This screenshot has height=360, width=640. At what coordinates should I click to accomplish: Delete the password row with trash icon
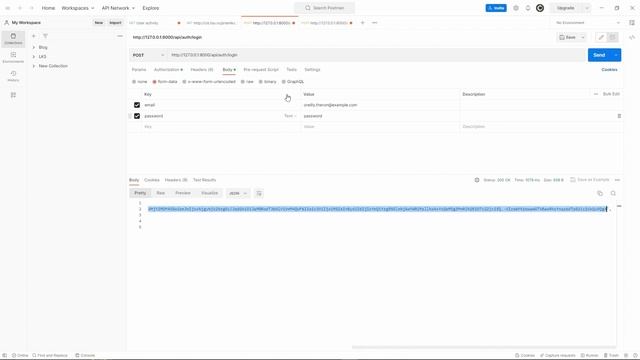tap(619, 116)
